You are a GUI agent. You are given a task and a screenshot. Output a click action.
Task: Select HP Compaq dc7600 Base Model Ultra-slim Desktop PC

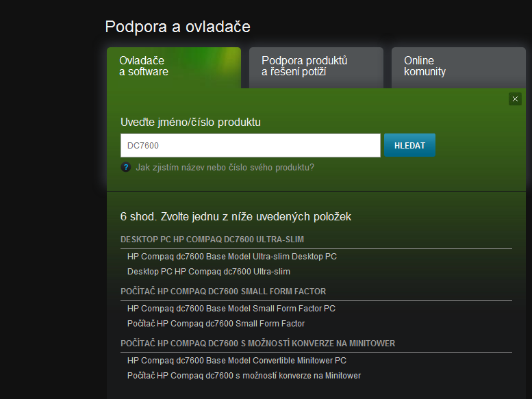pyautogui.click(x=231, y=257)
